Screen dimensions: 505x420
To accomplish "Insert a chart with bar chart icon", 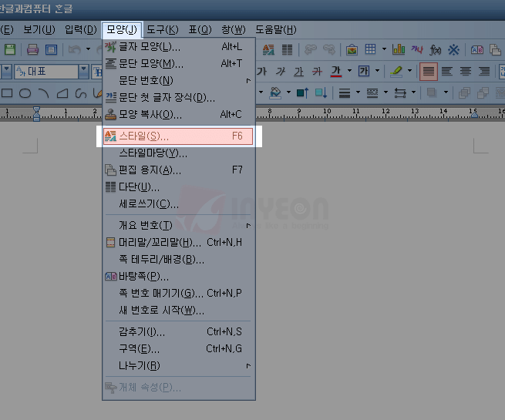I will point(399,49).
